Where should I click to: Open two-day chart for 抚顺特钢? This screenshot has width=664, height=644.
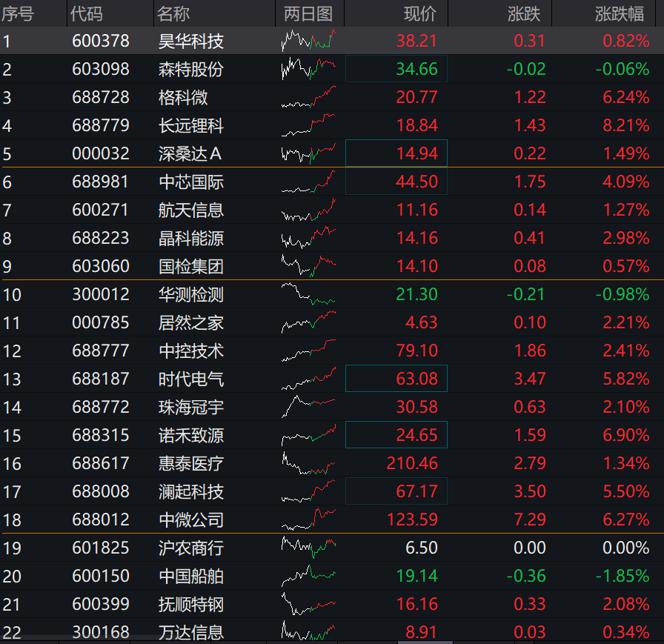pos(308,604)
